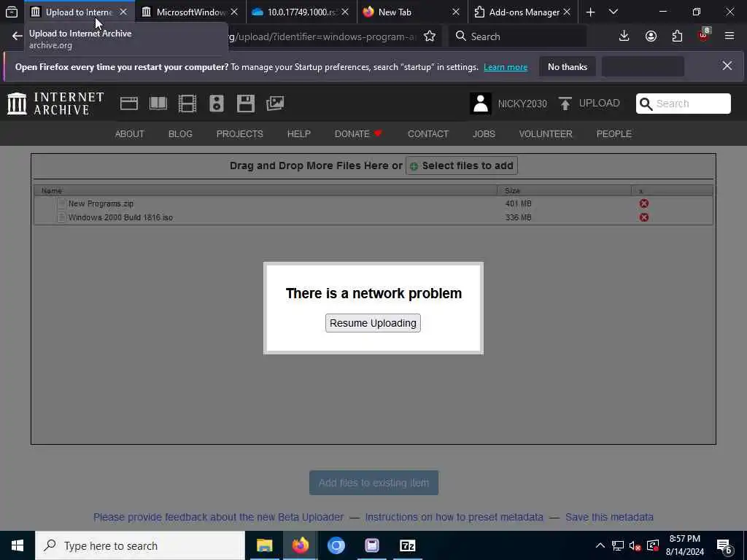Viewport: 747px width, 560px height.
Task: Open the JOBS nav item
Action: pyautogui.click(x=484, y=134)
